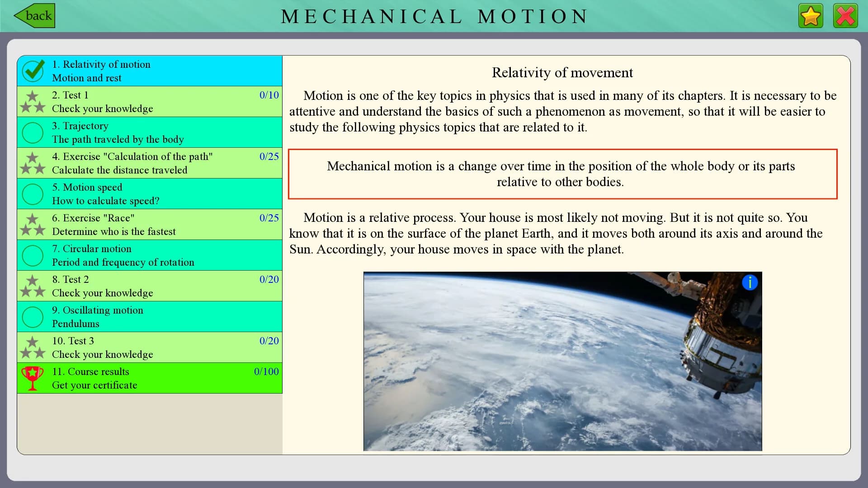Click 'Check your knowledge' under Test 2
The width and height of the screenshot is (868, 488).
coord(103,293)
